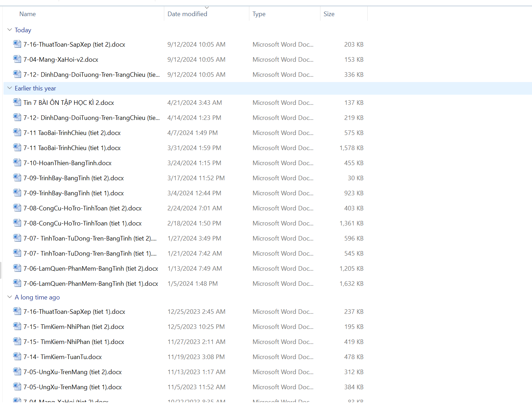Select file name 7-08-CongCu-HoTro-TinhToan (tiet 2).docx
Screen dimensions: 532x405
click(x=83, y=208)
